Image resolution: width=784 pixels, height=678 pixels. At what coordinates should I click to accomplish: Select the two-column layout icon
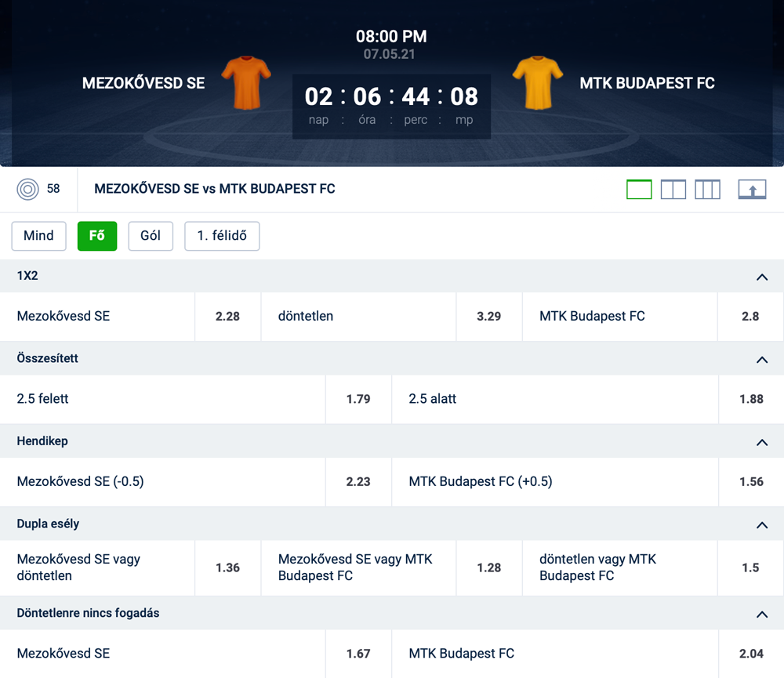click(673, 190)
